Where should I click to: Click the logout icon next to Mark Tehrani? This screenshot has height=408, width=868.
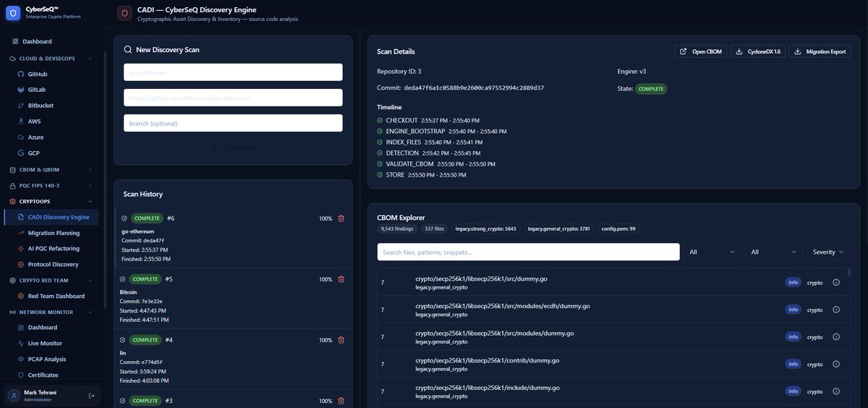91,396
